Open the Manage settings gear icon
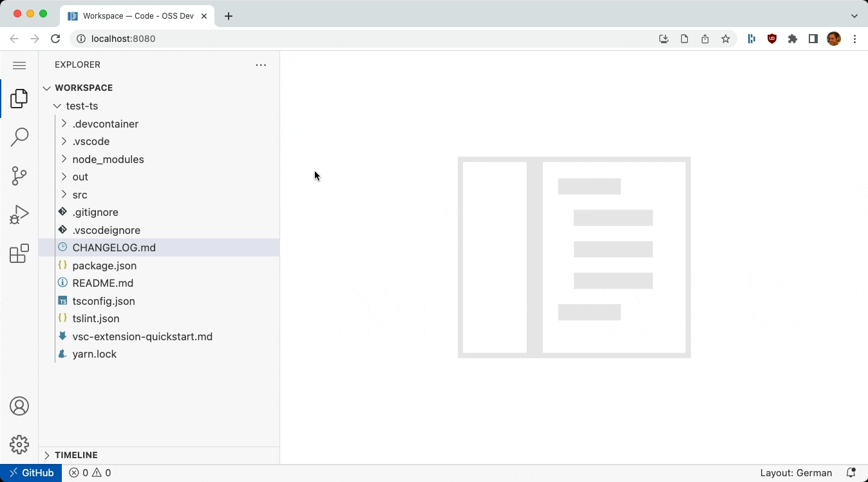The image size is (868, 482). coord(19,445)
